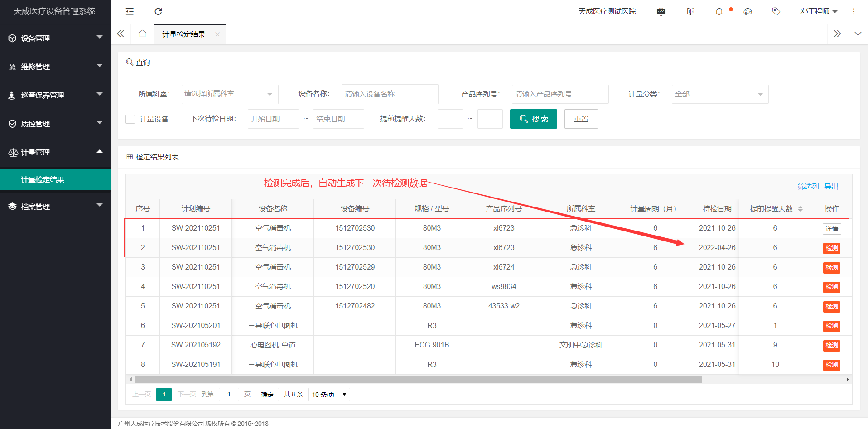
Task: Collapse the sidebar with the menu toggle icon
Action: pos(130,11)
